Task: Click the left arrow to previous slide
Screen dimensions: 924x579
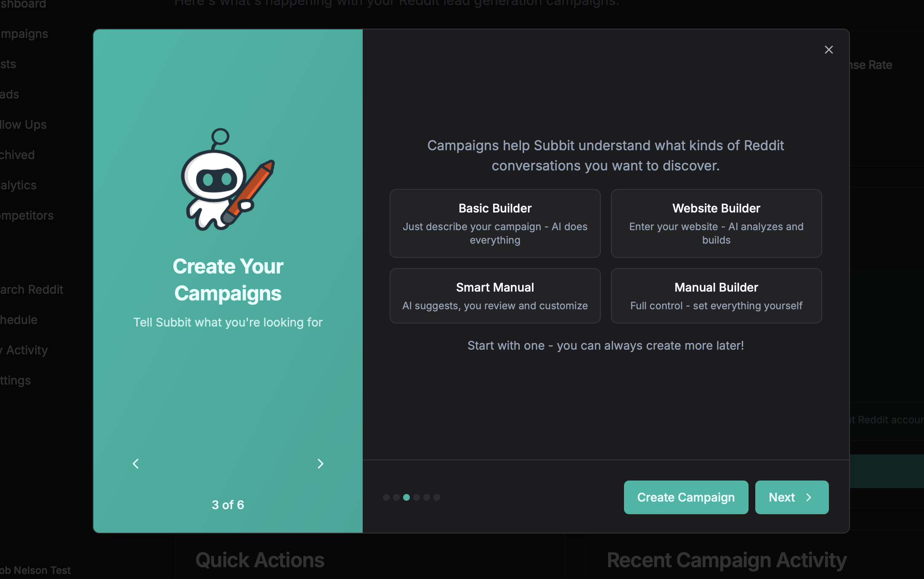Action: coord(135,464)
